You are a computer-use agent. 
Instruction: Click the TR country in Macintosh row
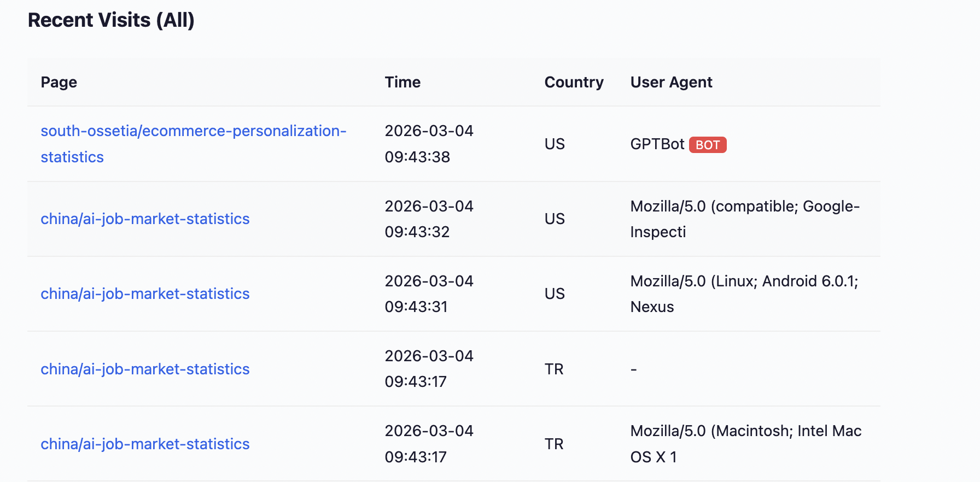click(554, 444)
